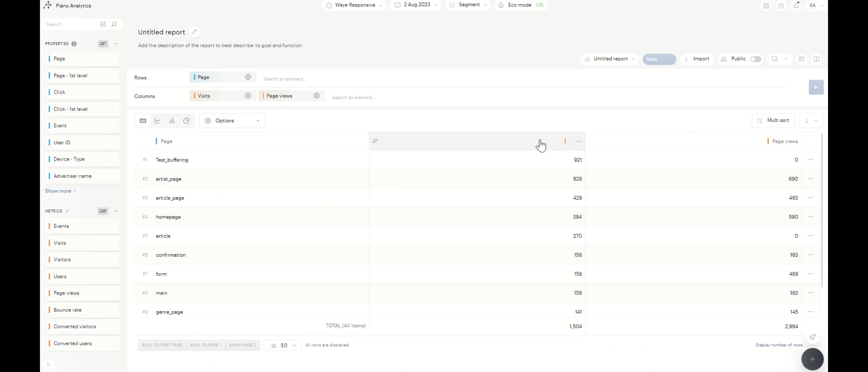Screen dimensions: 868x372
Task: Open Untitled report selector dropdown
Action: tap(609, 59)
